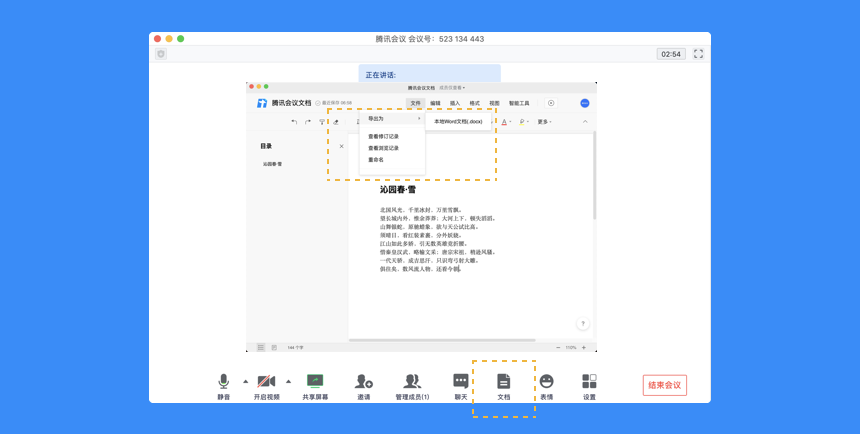Zoom out with the minus button
860x434 pixels.
pos(558,348)
